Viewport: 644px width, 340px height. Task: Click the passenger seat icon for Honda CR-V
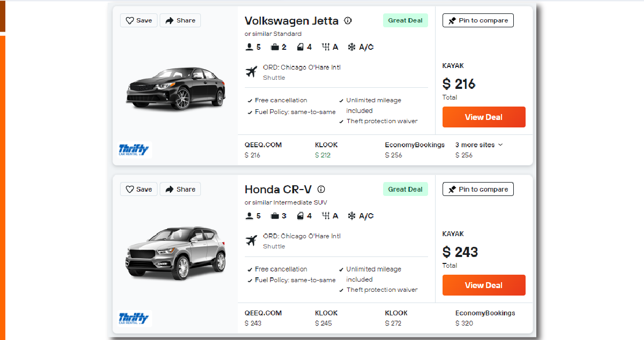coord(249,216)
